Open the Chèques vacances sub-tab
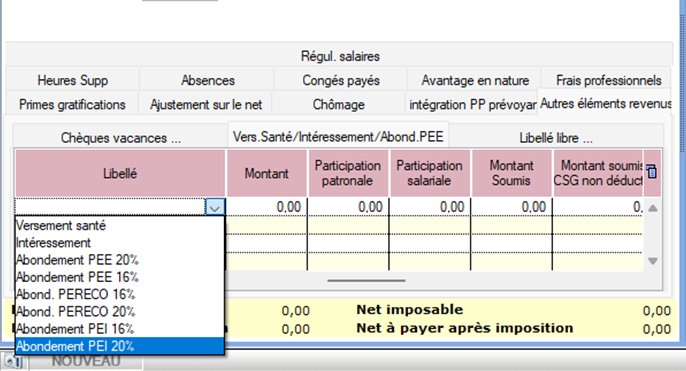Viewport: 686px width, 371px height. click(120, 138)
